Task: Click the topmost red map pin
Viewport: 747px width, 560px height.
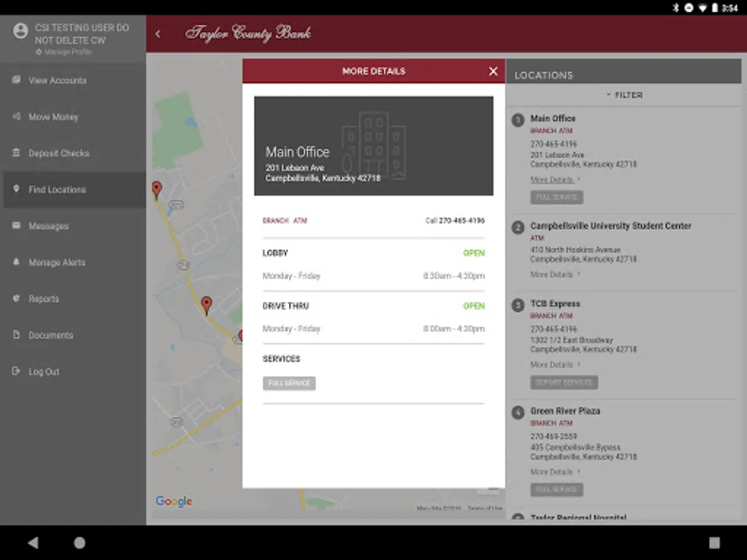Action: (x=157, y=190)
